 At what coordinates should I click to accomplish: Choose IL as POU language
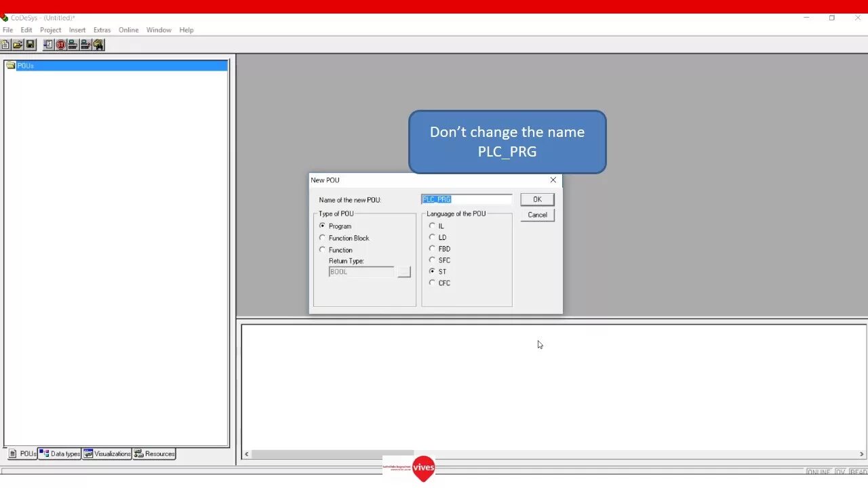pos(432,226)
